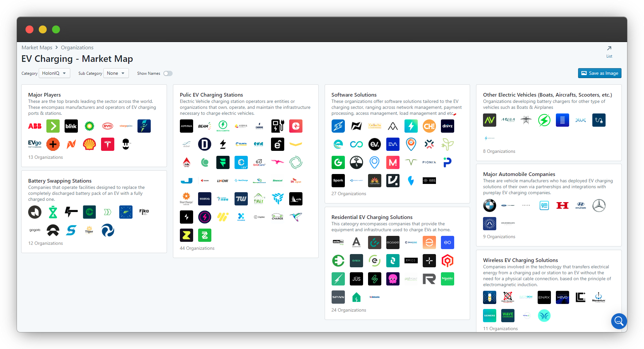Select the "Battery Swapping Stations" heading
Viewport: 644px width, 349px height.
[60, 181]
